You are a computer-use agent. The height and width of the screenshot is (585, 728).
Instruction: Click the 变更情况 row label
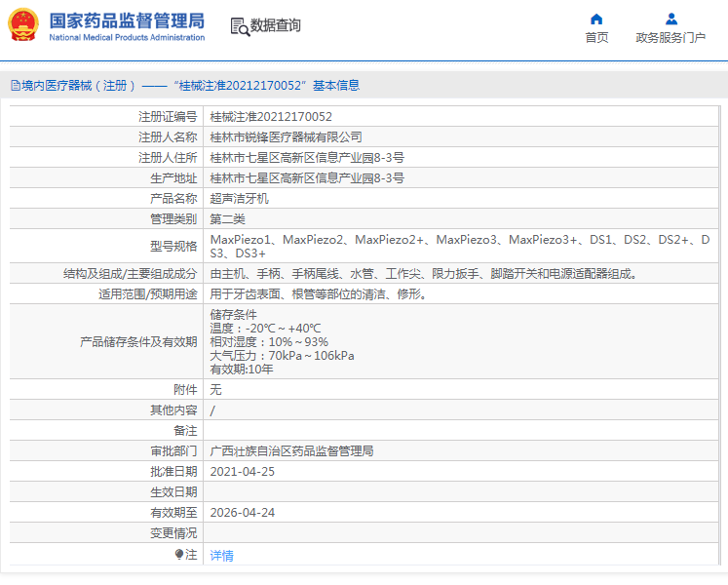(173, 533)
